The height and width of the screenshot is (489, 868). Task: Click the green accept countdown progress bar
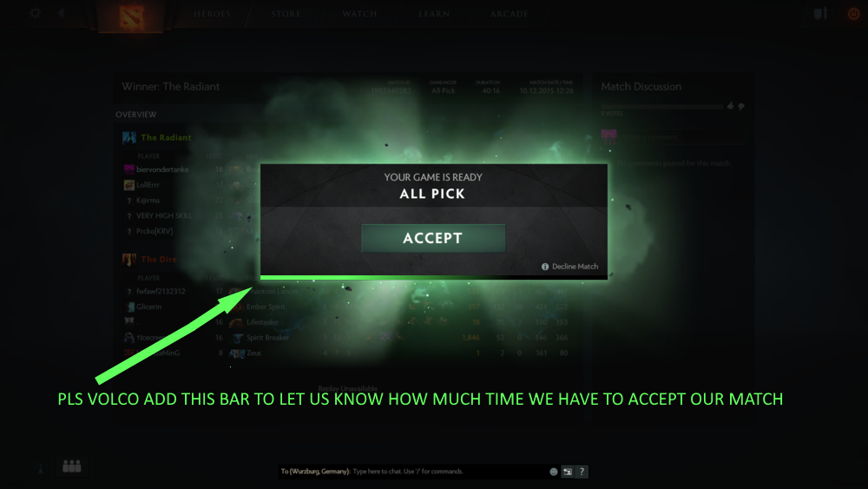click(433, 277)
